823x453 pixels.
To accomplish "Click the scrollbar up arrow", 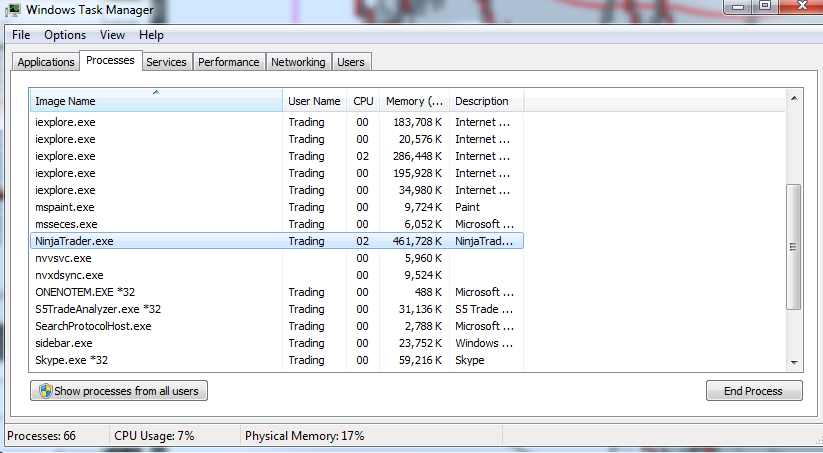I will click(794, 98).
